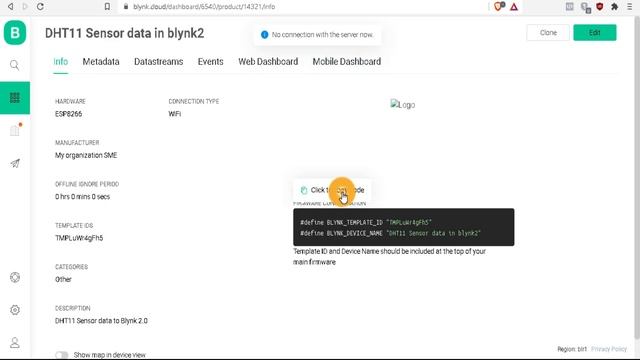Click the browser back arrow
The width and height of the screenshot is (640, 360).
11,7
